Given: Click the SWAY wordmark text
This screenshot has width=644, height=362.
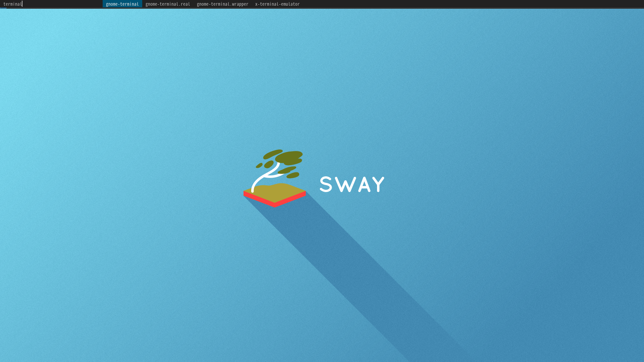Looking at the screenshot, I should pos(352,184).
